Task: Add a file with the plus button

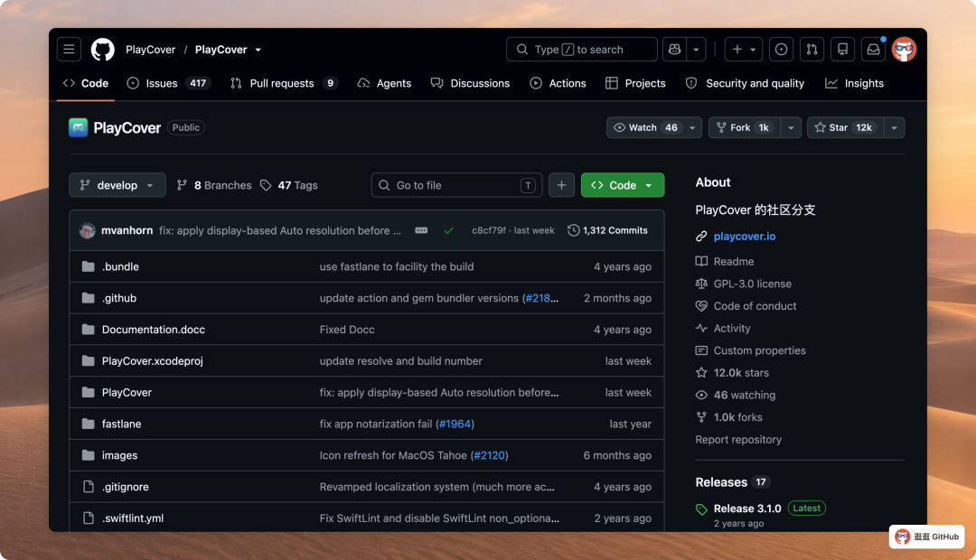Action: pyautogui.click(x=561, y=185)
